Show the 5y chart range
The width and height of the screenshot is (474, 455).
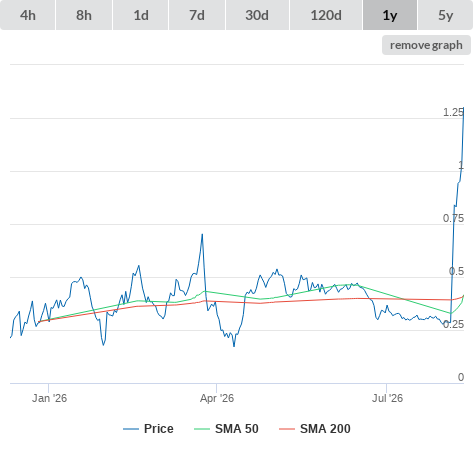(x=445, y=15)
